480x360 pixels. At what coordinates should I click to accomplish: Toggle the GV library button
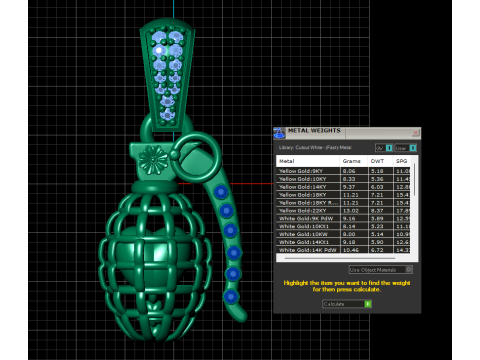pos(384,148)
